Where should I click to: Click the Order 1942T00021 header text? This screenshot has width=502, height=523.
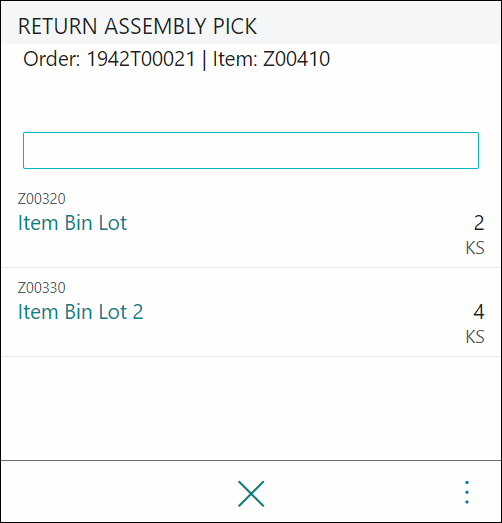[x=109, y=59]
